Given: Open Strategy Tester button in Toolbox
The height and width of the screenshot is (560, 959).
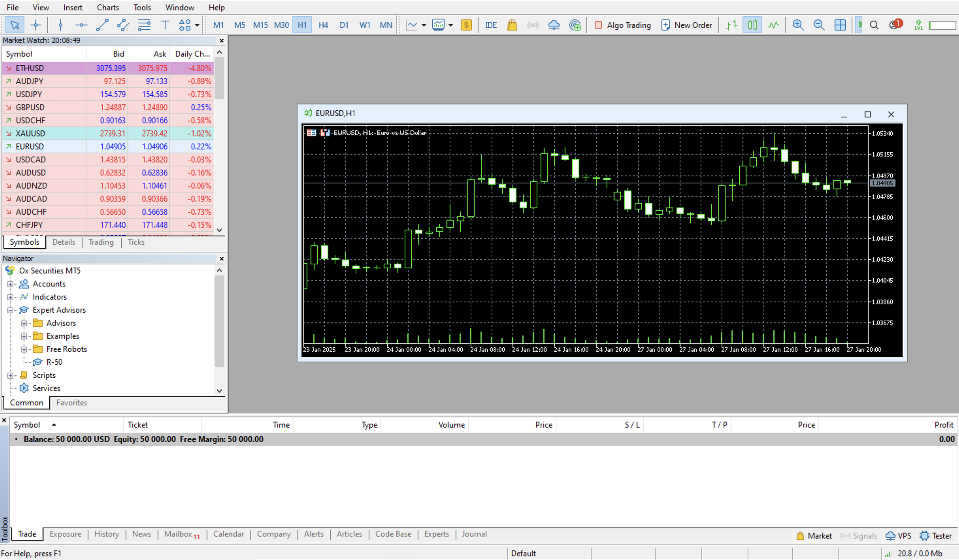Looking at the screenshot, I should [935, 535].
